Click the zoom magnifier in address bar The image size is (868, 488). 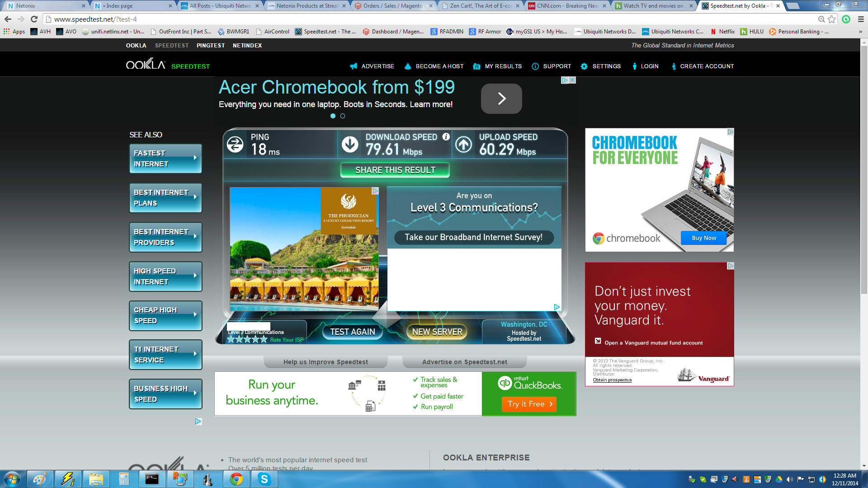[821, 19]
